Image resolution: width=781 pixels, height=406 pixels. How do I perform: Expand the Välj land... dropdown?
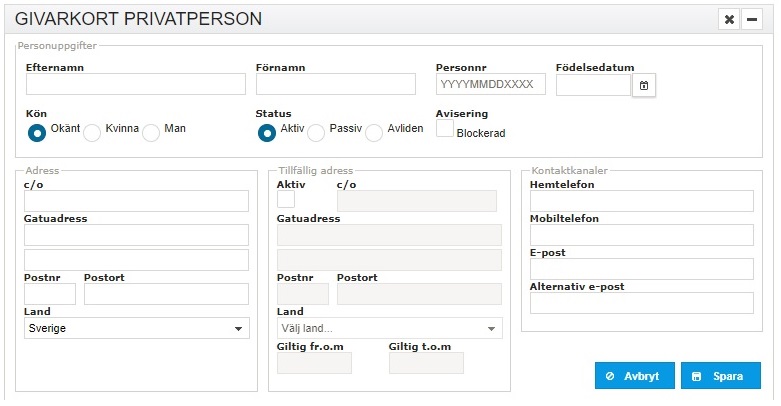click(x=390, y=328)
